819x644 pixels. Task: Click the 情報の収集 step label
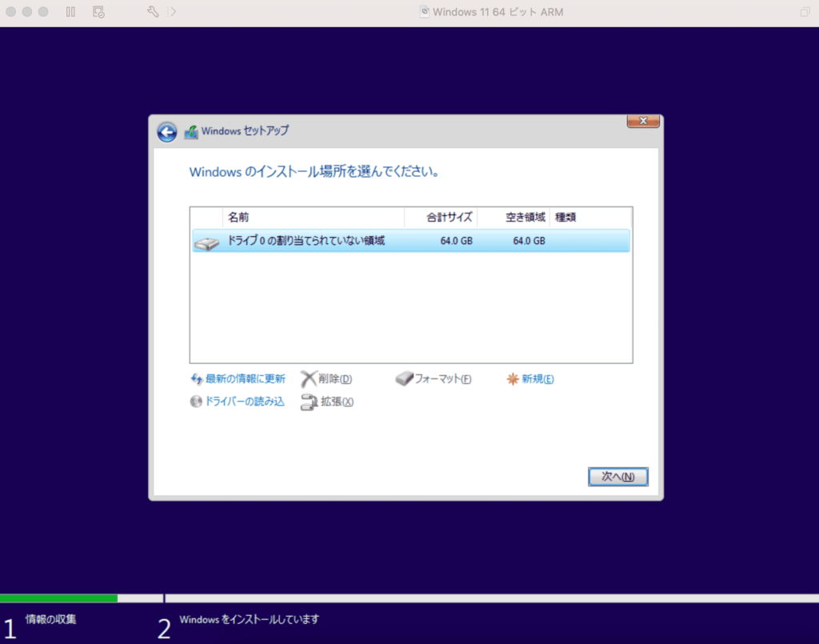coord(50,619)
